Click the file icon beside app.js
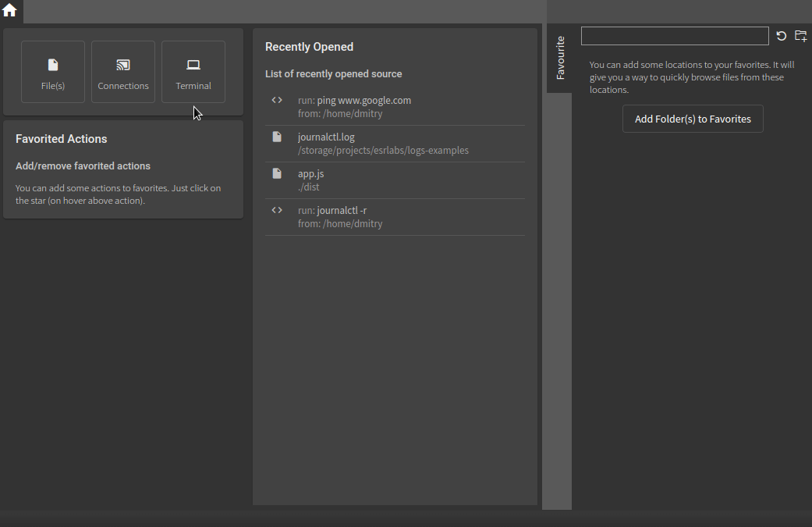This screenshot has height=527, width=812. [x=277, y=173]
